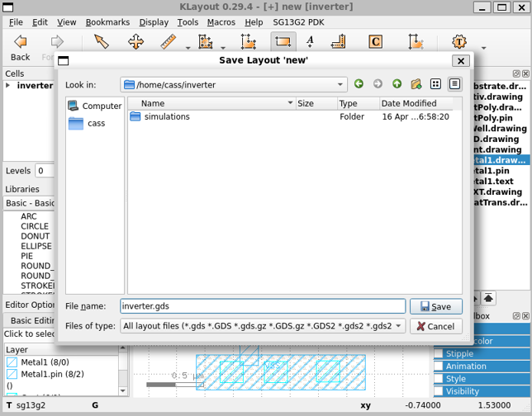
Task: Switch the file dialog to list view
Action: (x=435, y=84)
